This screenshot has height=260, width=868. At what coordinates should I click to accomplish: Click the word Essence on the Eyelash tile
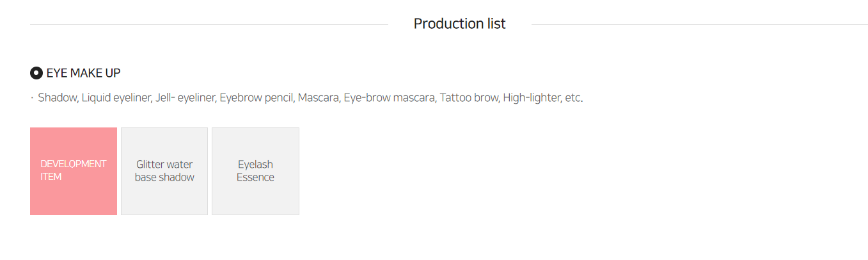(255, 177)
